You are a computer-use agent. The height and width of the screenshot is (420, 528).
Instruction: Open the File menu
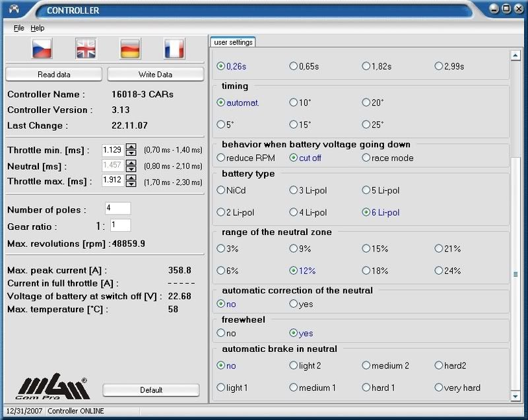[18, 28]
